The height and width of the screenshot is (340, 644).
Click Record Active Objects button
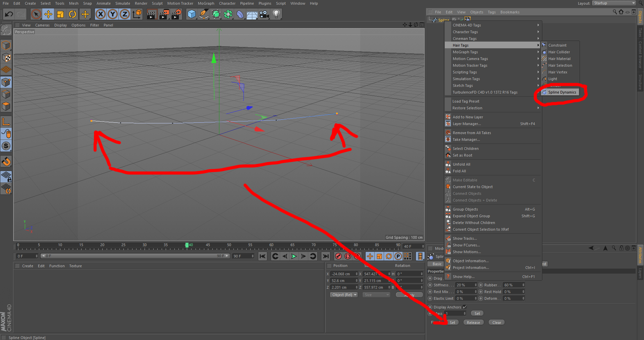(x=338, y=256)
